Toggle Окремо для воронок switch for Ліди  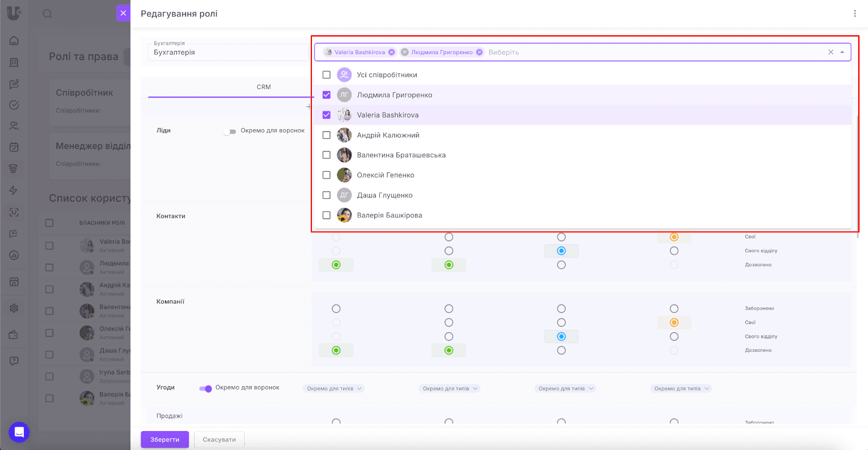tap(230, 131)
